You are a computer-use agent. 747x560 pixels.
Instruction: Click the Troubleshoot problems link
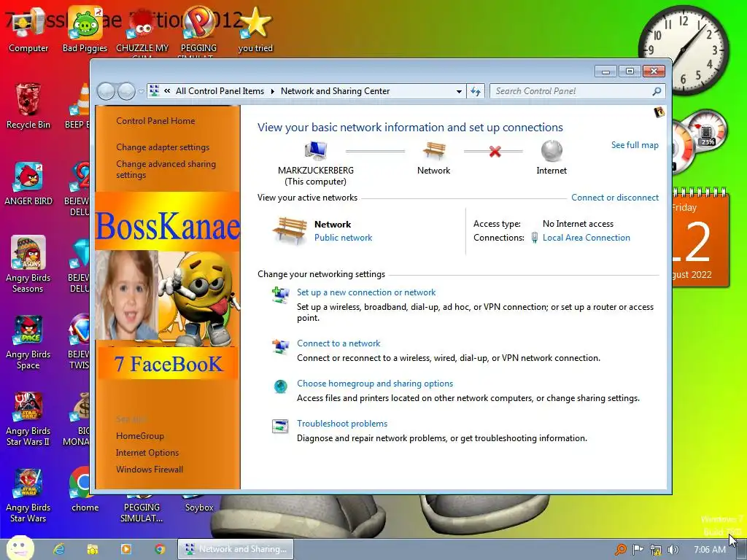click(x=342, y=424)
